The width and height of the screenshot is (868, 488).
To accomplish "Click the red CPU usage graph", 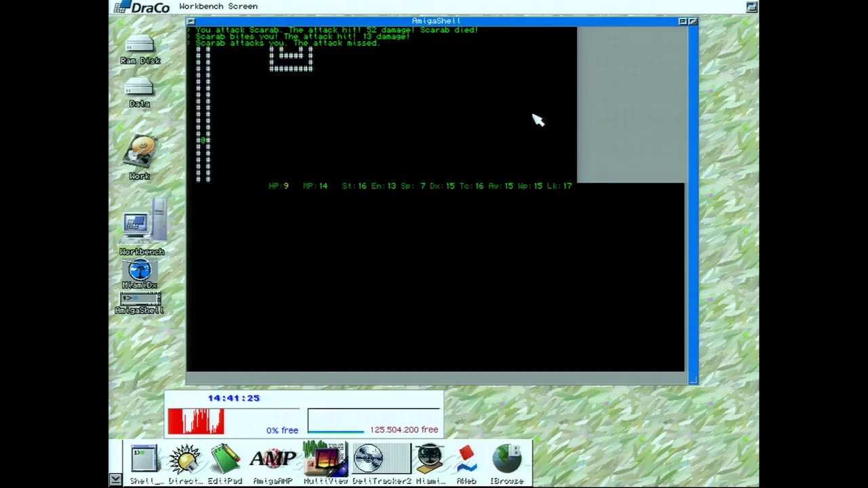I will (x=196, y=421).
